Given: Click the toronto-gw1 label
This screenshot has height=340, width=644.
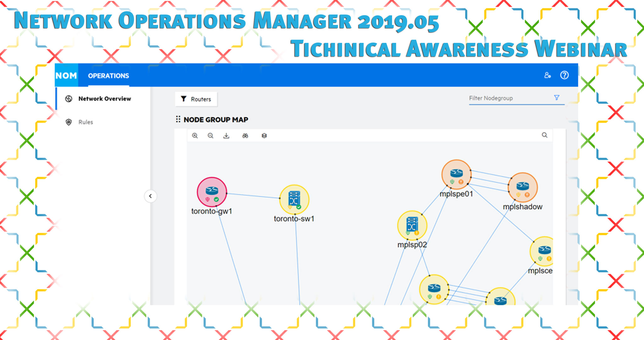Looking at the screenshot, I should 212,211.
